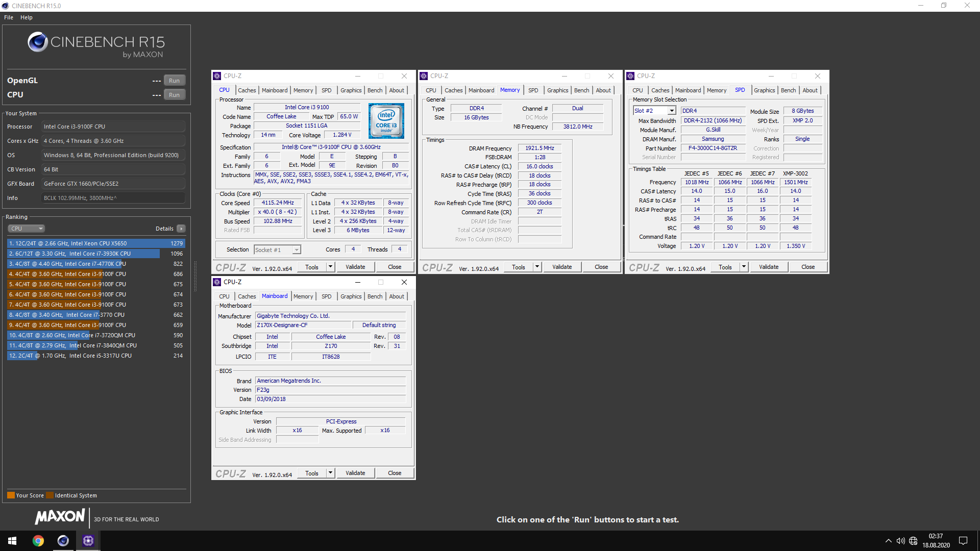
Task: Run the OpenGL benchmark
Action: pyautogui.click(x=174, y=81)
